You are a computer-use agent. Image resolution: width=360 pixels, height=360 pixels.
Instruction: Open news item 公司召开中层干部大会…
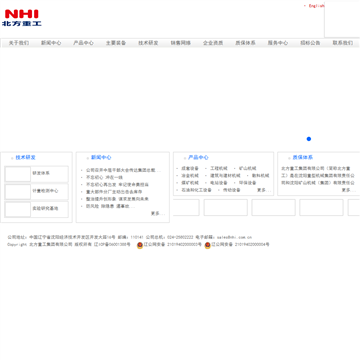tap(123, 170)
